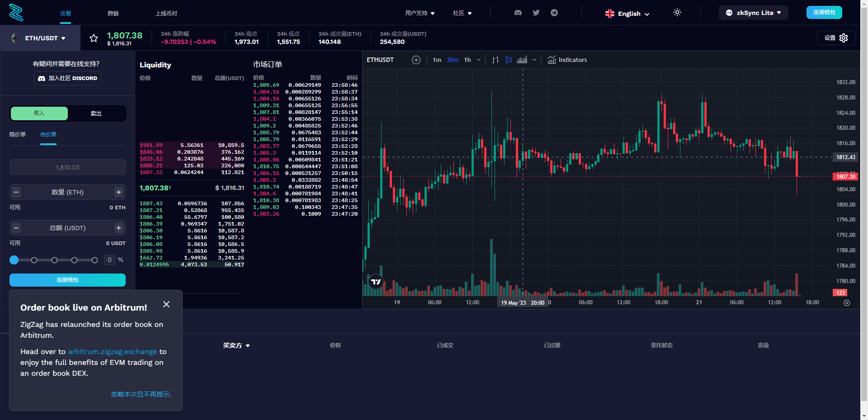The image size is (868, 420).
Task: Toggle light theme with sun icon
Action: [677, 13]
